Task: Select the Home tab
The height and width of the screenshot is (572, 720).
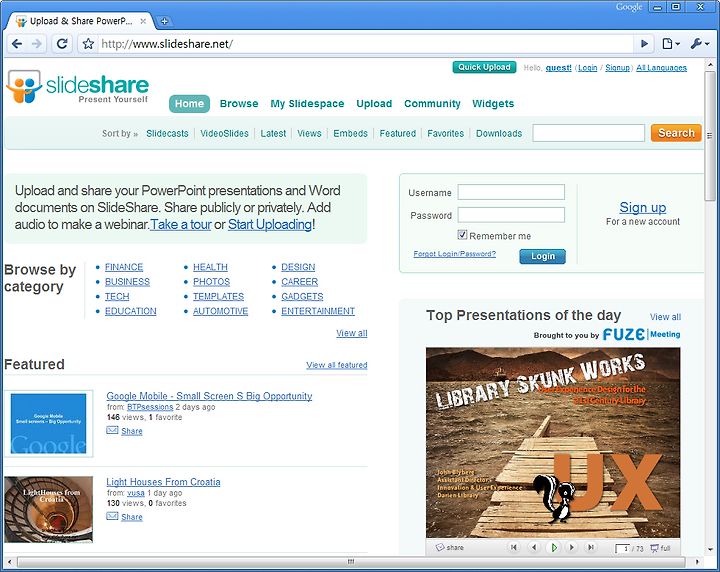Action: point(189,104)
